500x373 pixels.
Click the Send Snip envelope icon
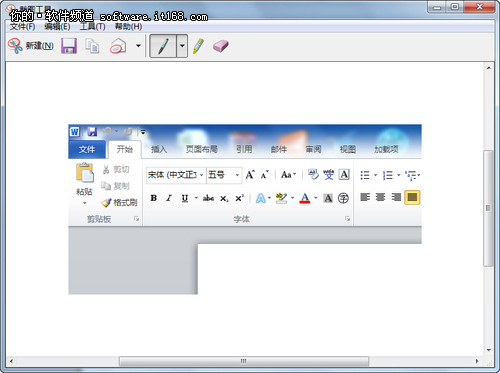pos(118,46)
